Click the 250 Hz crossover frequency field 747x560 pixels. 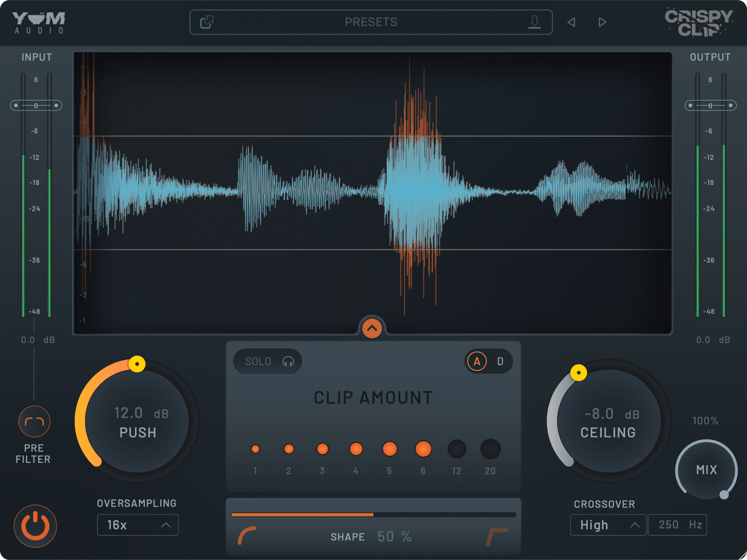pyautogui.click(x=678, y=525)
